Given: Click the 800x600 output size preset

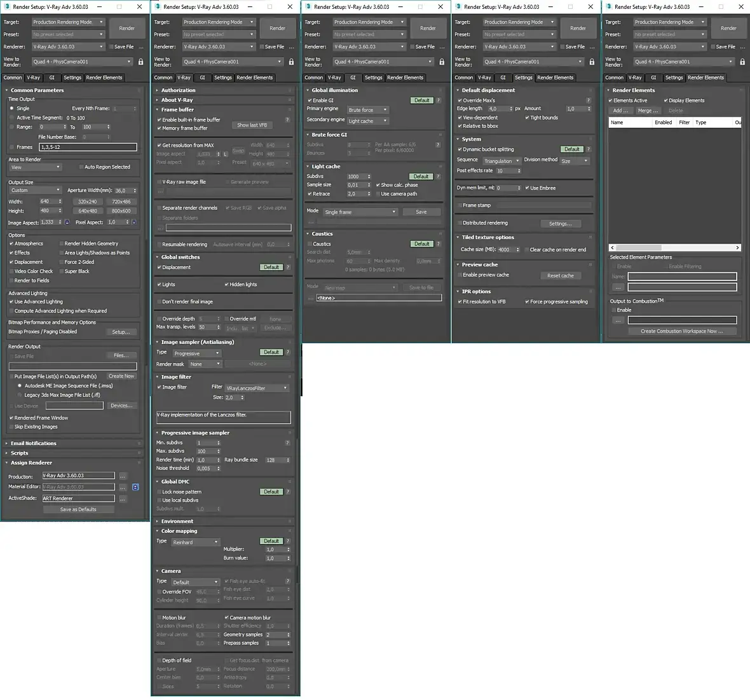Looking at the screenshot, I should pos(121,211).
